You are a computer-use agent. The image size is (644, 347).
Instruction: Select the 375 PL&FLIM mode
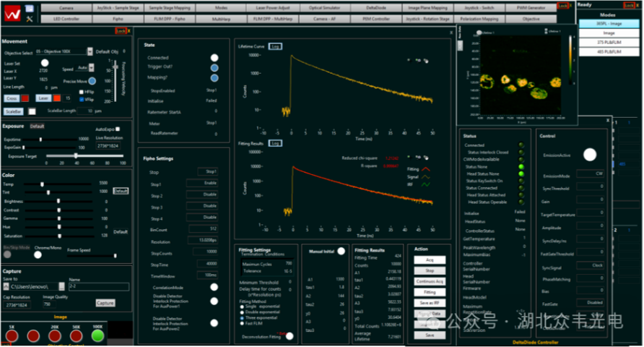pos(609,43)
